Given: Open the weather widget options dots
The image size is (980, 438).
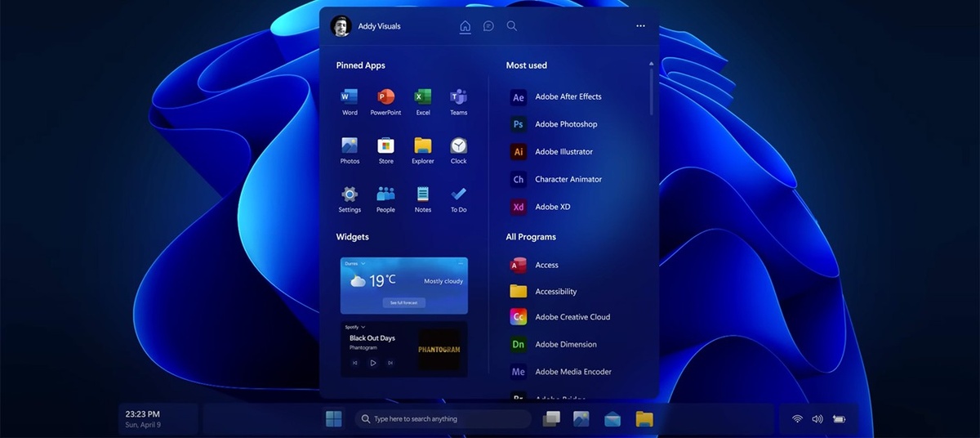Looking at the screenshot, I should click(x=461, y=264).
